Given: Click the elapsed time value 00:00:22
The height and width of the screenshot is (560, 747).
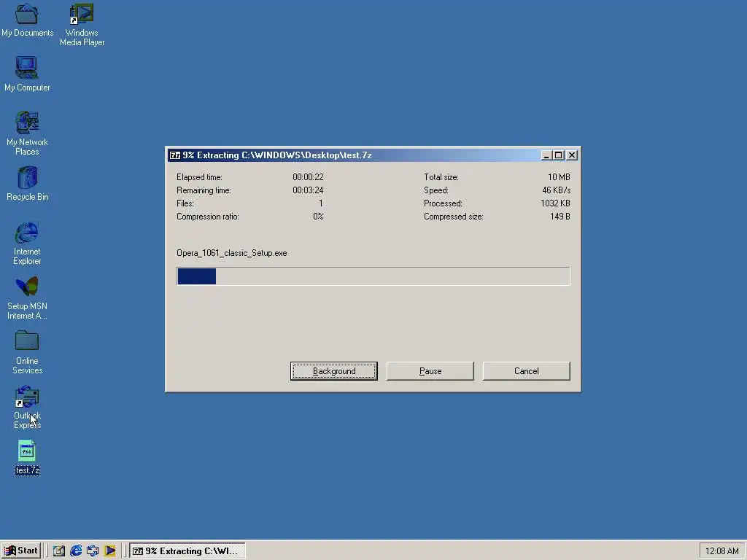Looking at the screenshot, I should pos(308,176).
